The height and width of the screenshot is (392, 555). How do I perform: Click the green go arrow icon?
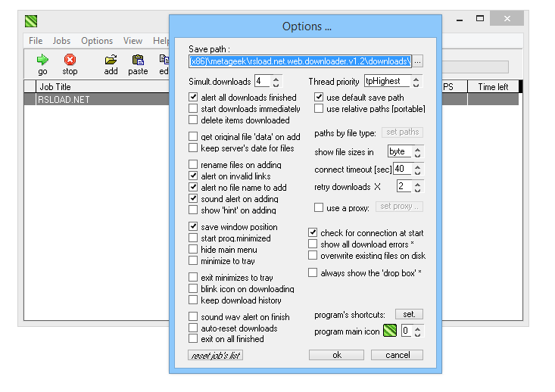[42, 60]
